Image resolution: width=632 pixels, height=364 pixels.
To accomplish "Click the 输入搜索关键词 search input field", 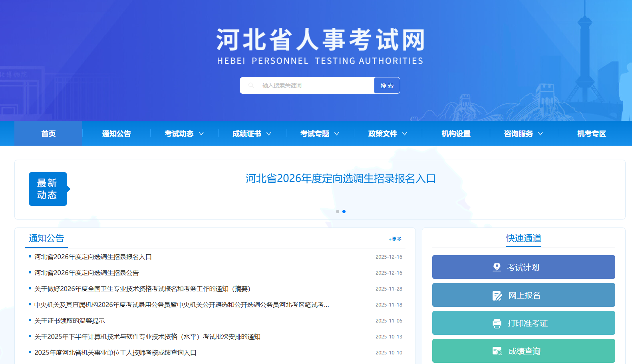I will (312, 85).
